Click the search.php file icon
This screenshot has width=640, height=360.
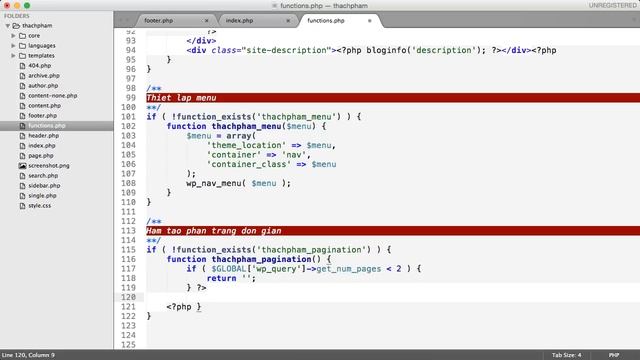[x=22, y=176]
